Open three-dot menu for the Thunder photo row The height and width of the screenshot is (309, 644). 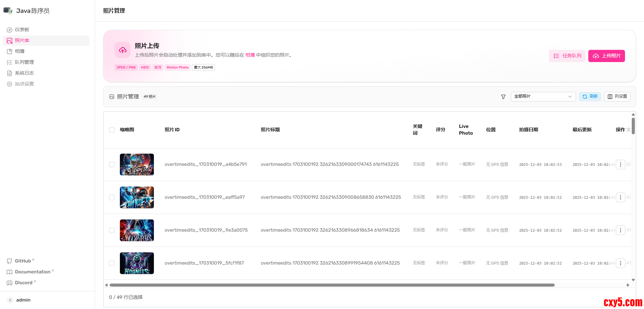coord(620,197)
